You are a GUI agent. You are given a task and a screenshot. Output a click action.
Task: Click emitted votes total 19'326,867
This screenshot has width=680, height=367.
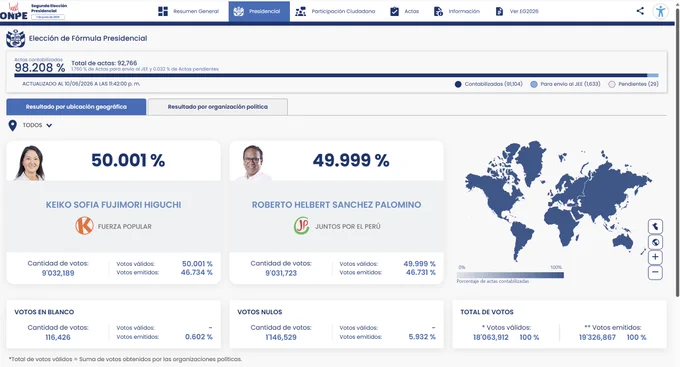(597, 337)
